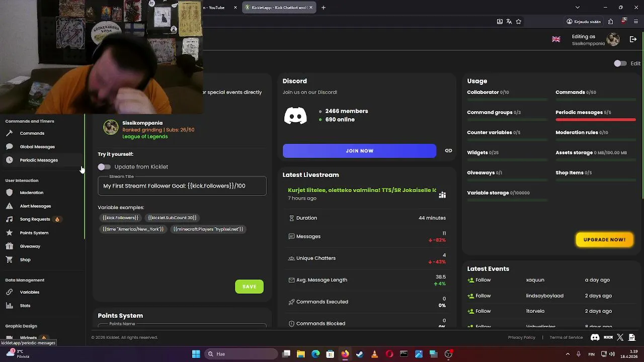Bookmark this page with star icon
Screen dimensions: 644x362
click(x=519, y=22)
